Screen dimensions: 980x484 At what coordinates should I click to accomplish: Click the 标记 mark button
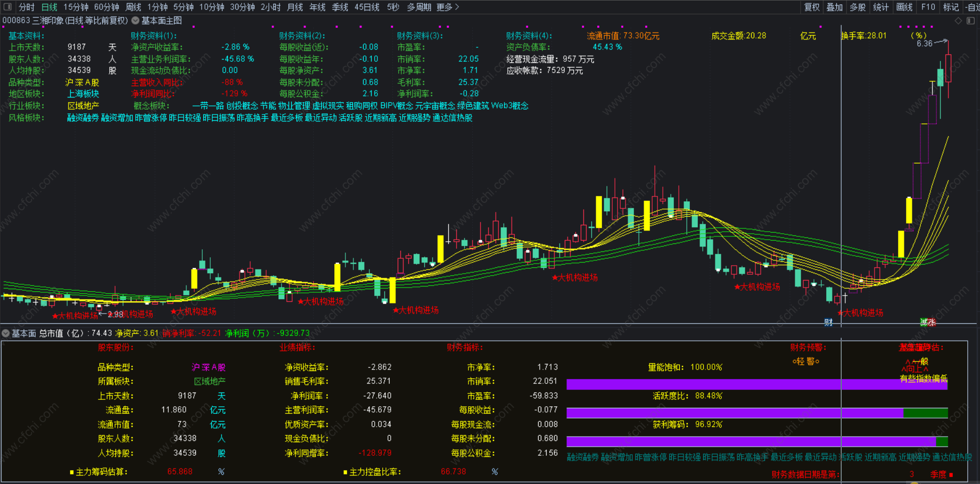[x=951, y=7]
